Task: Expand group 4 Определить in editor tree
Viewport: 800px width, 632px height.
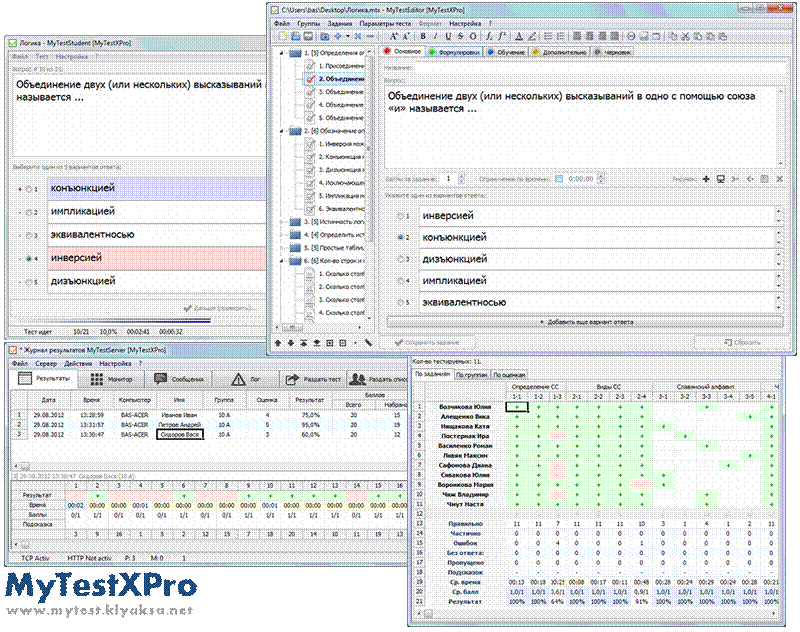Action: point(282,235)
